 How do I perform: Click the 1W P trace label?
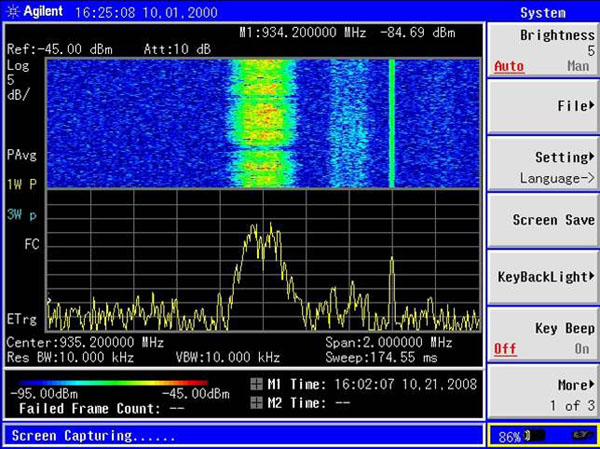click(x=22, y=185)
